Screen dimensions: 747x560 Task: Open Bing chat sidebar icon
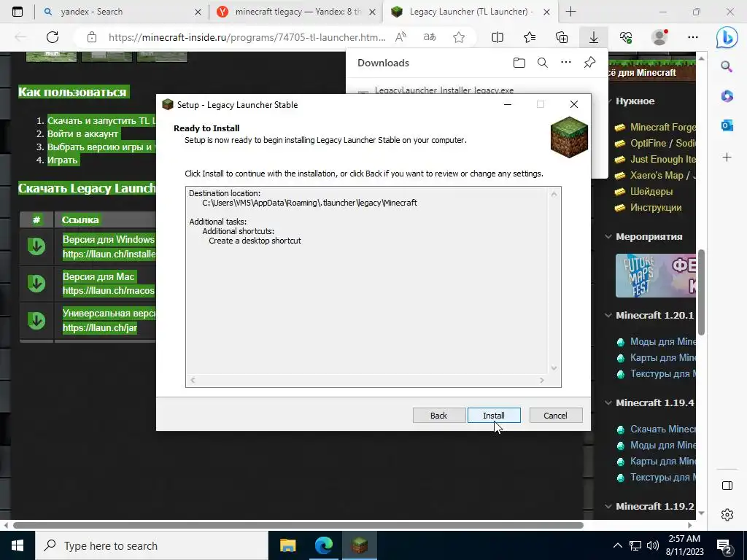click(727, 38)
